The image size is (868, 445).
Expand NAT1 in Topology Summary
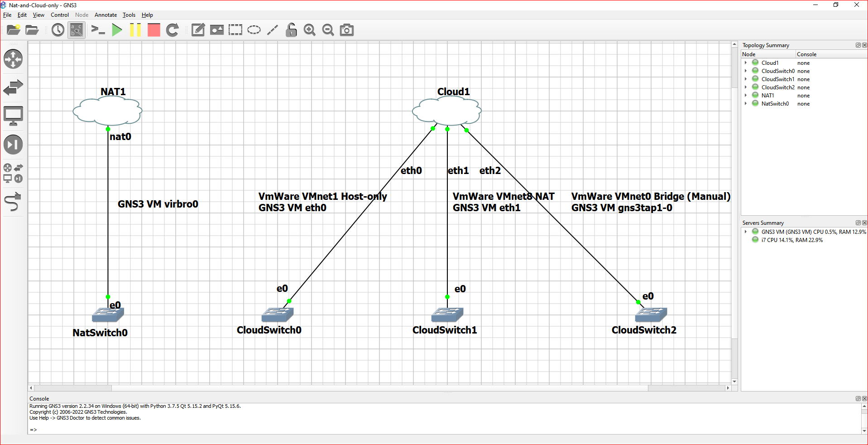point(745,96)
